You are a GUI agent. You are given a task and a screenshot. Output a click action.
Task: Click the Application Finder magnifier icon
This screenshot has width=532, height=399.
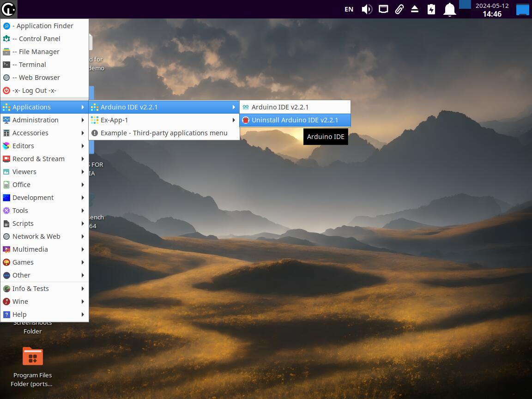point(6,26)
